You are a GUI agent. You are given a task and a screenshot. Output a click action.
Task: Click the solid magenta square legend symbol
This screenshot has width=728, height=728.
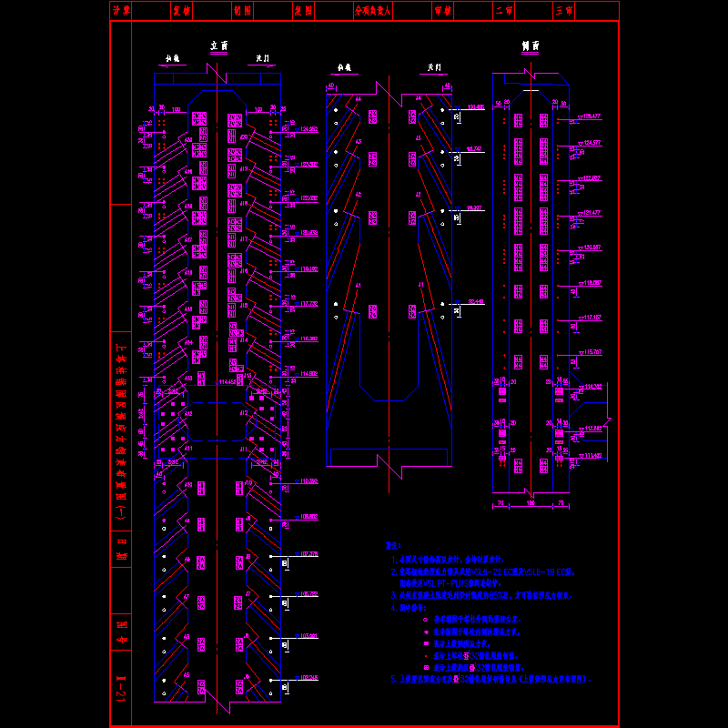(x=425, y=642)
